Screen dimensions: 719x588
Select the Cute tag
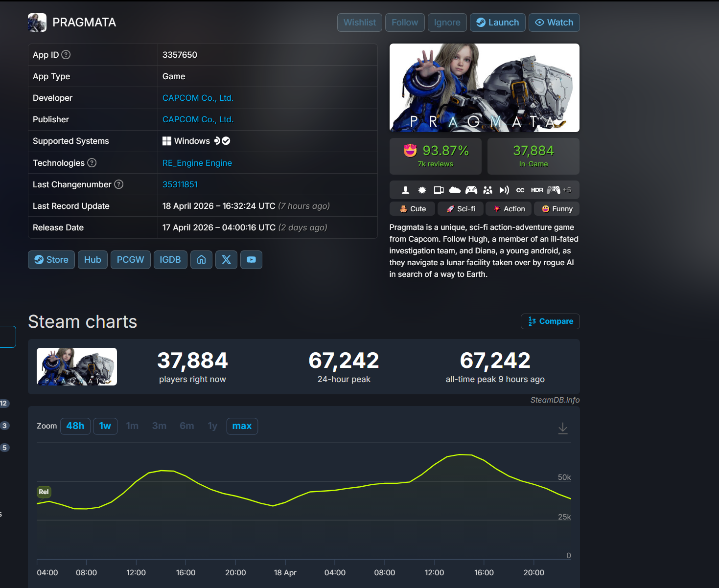pyautogui.click(x=412, y=209)
